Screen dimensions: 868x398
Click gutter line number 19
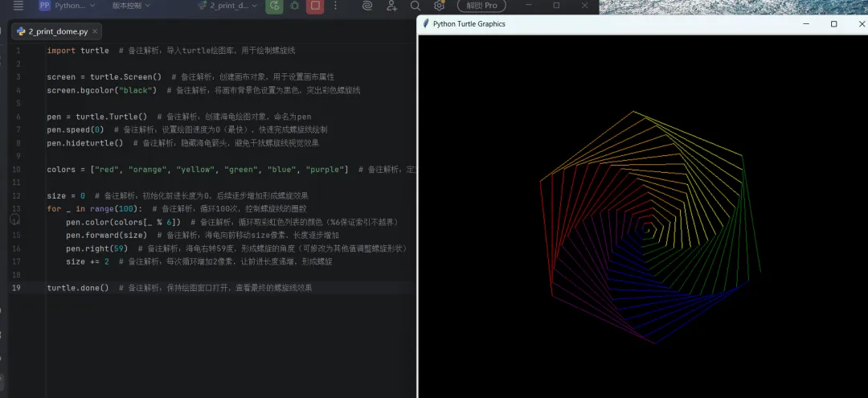16,288
